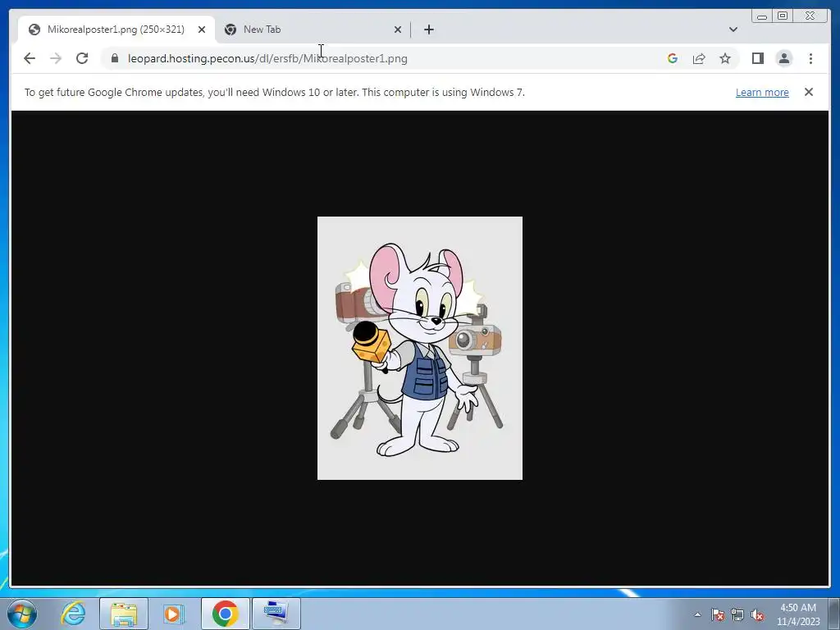The height and width of the screenshot is (630, 840).
Task: Show hidden system tray icons
Action: (697, 614)
